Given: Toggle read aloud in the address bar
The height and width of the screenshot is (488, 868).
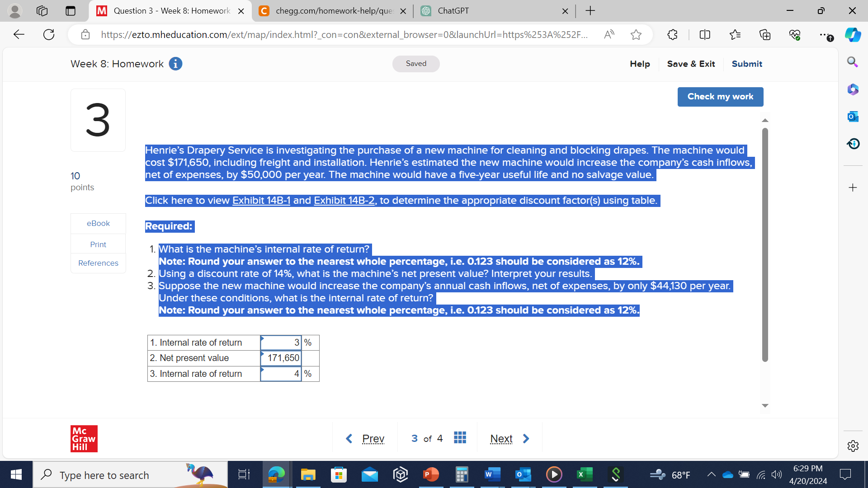Looking at the screenshot, I should (x=609, y=34).
